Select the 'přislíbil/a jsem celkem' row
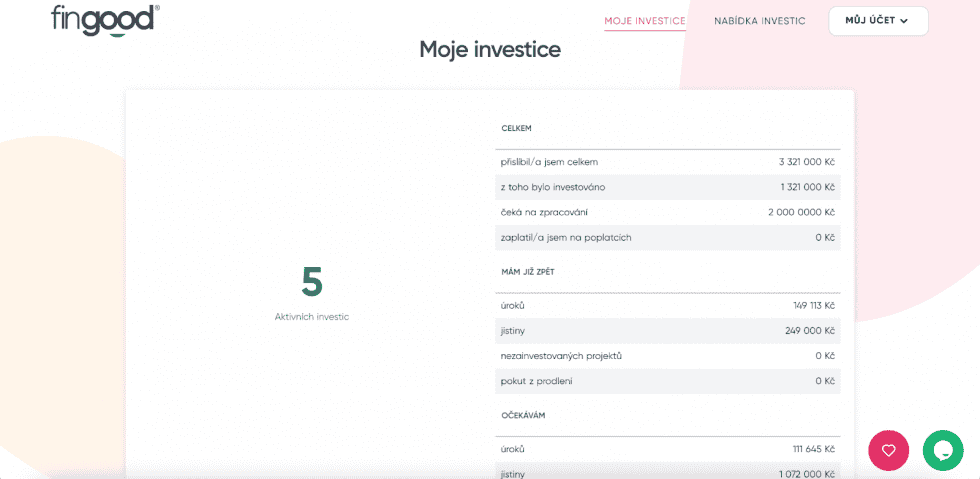This screenshot has height=479, width=980. pyautogui.click(x=667, y=162)
